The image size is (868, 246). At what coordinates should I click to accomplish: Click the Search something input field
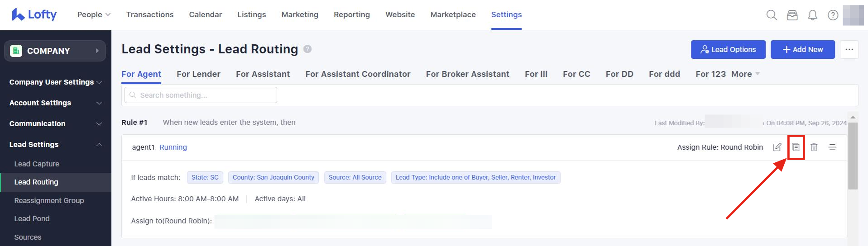tap(201, 95)
